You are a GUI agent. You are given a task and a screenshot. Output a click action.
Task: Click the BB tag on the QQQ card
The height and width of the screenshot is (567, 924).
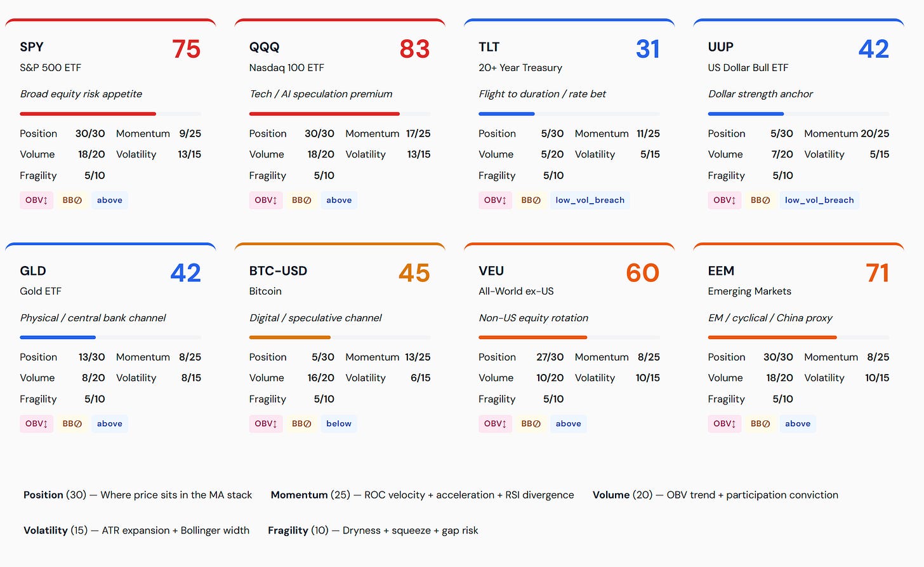pyautogui.click(x=301, y=200)
